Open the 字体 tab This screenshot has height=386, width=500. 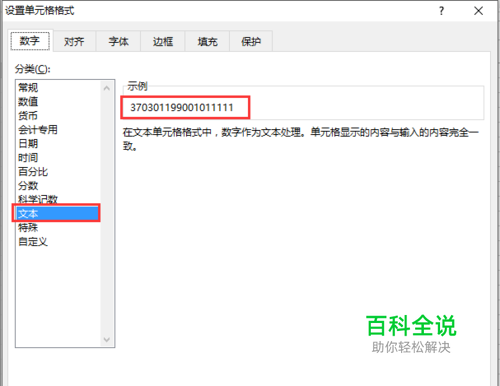point(118,41)
